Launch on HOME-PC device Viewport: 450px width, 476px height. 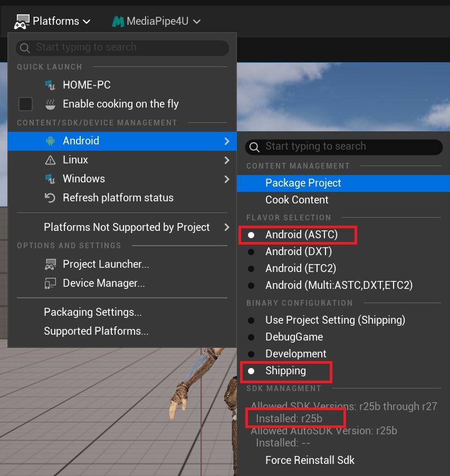click(122, 85)
